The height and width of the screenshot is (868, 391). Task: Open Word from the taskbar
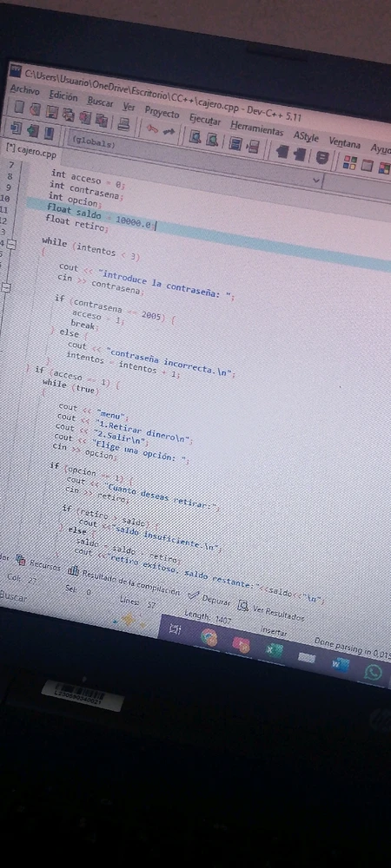(340, 664)
